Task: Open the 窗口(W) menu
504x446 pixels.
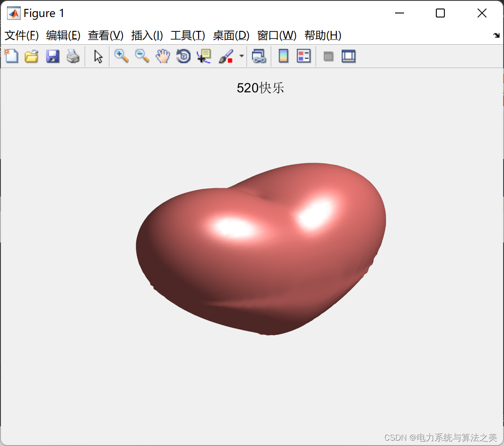Action: coord(277,35)
